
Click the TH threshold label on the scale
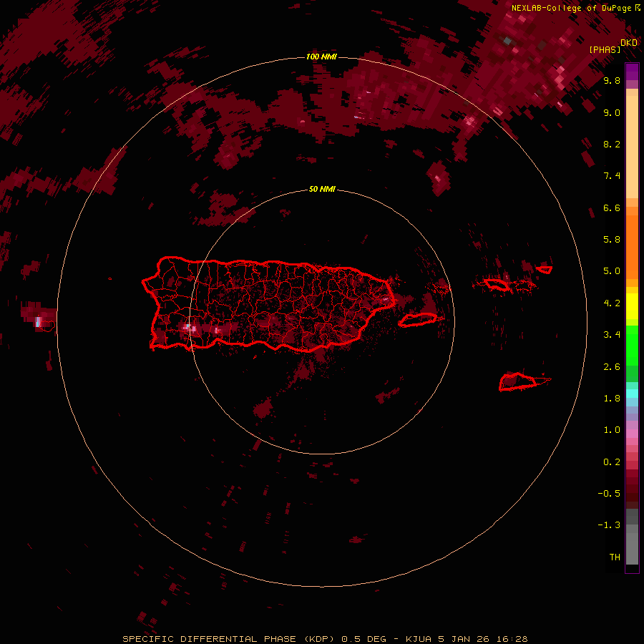[615, 557]
